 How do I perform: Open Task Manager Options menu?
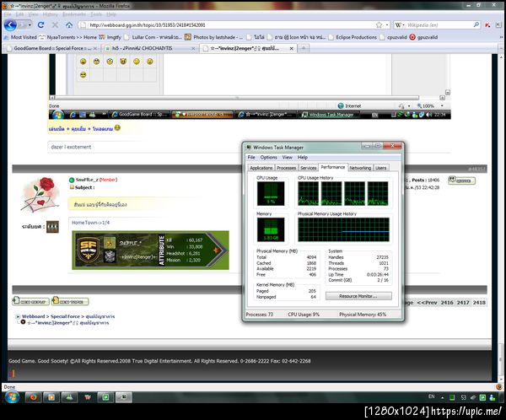[268, 157]
